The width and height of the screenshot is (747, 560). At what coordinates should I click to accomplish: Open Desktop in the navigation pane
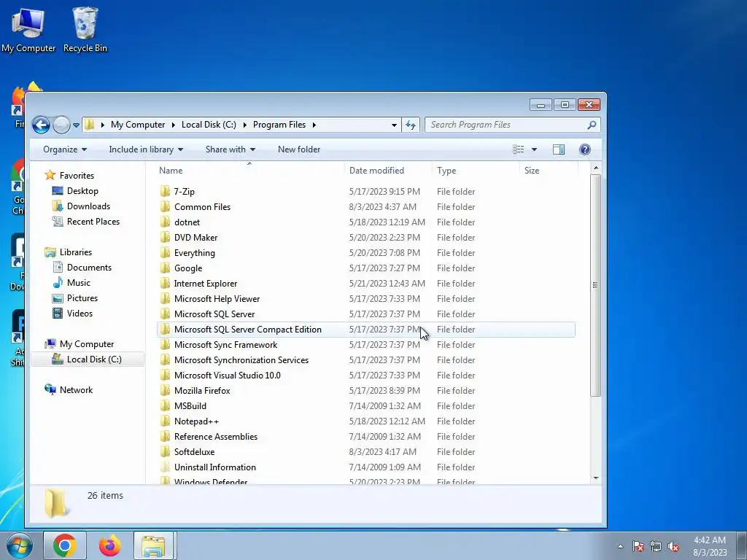pyautogui.click(x=82, y=191)
